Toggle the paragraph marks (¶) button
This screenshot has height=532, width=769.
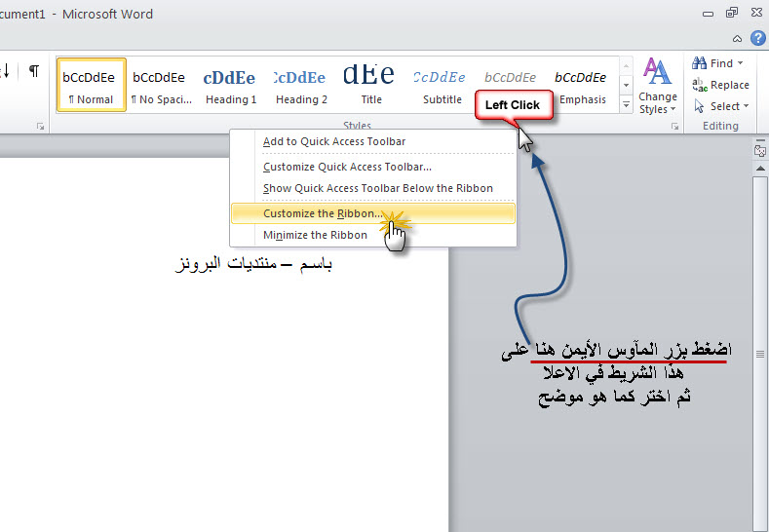tap(33, 71)
